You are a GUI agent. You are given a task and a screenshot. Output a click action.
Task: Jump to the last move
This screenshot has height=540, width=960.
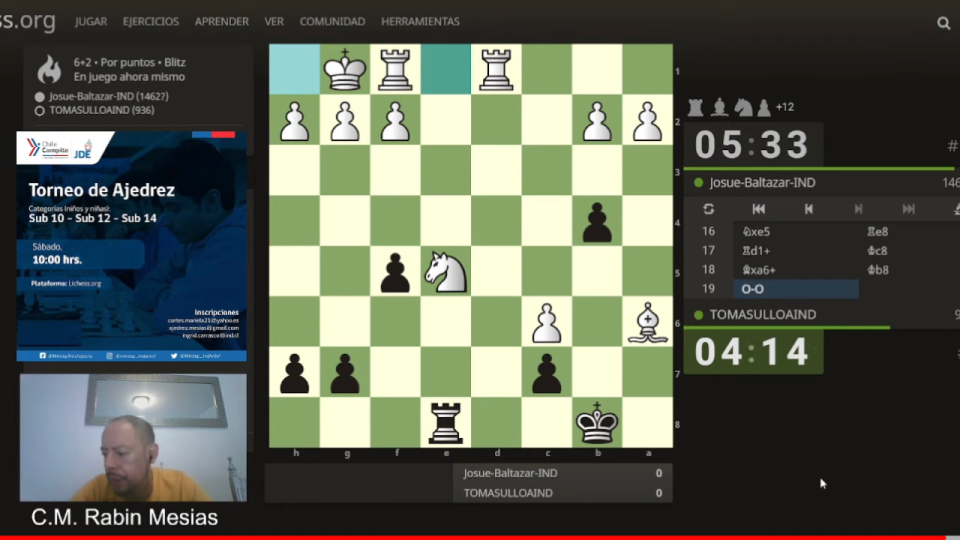point(908,209)
